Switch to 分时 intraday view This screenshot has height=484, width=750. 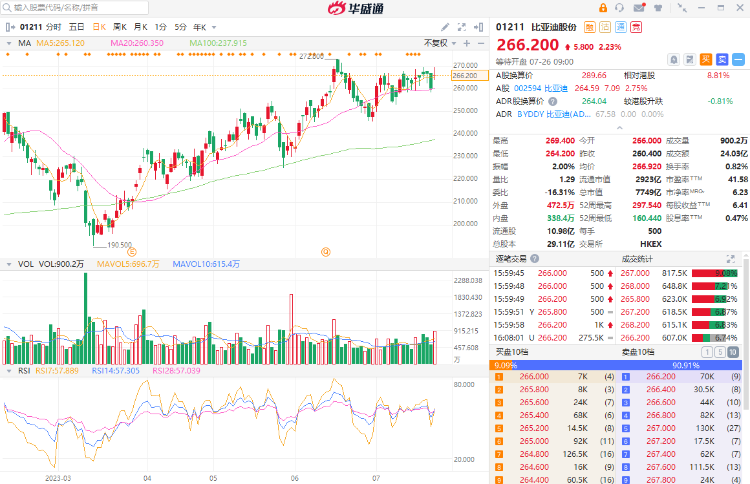(54, 27)
